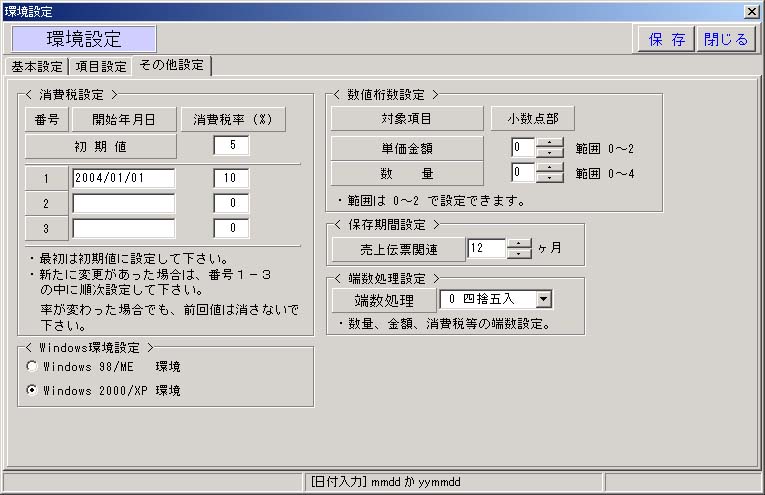Select Windows 2000/XP 環境 radio button
This screenshot has width=765, height=495.
[32, 390]
